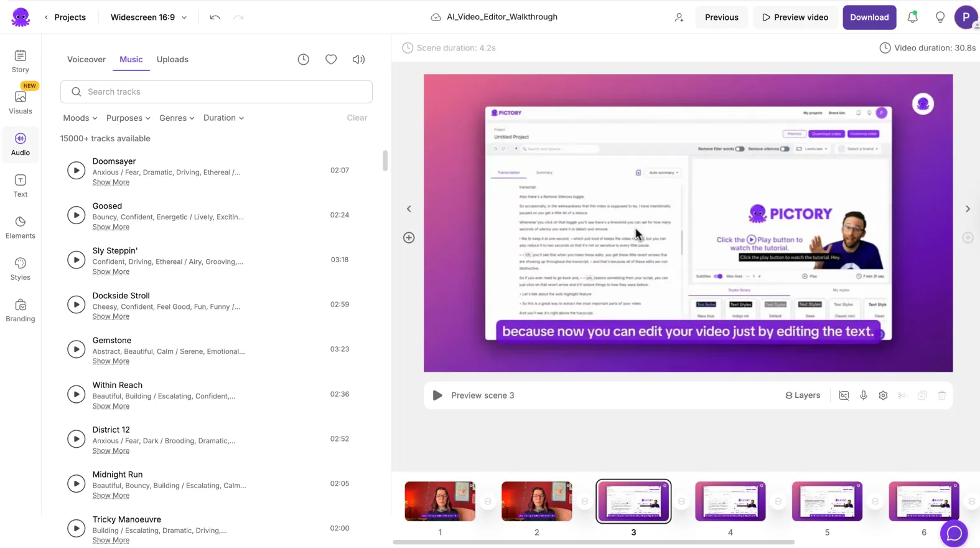Toggle scene visibility hide icon
Viewport: 980px width, 548px height.
point(844,395)
